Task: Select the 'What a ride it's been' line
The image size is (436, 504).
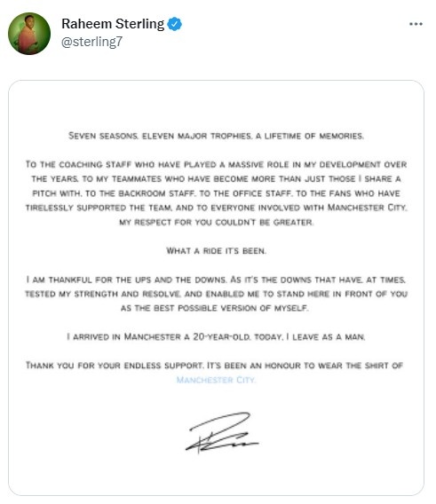Action: [217, 251]
